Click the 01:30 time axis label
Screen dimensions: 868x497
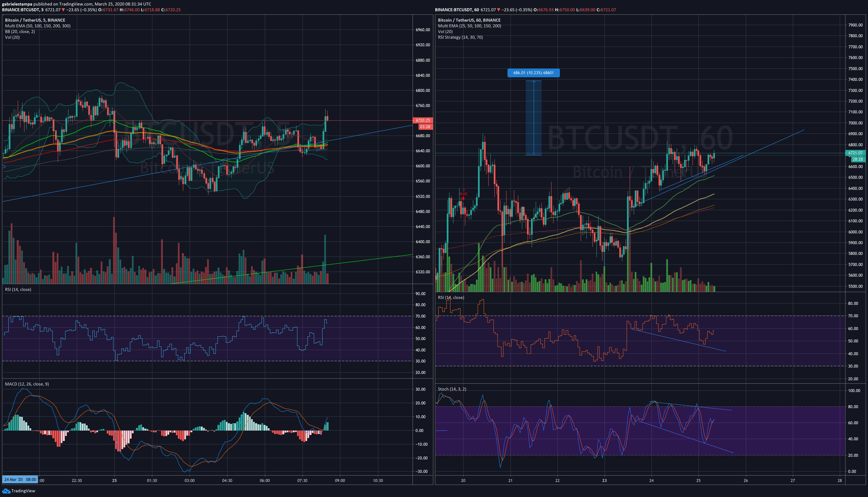pyautogui.click(x=152, y=481)
